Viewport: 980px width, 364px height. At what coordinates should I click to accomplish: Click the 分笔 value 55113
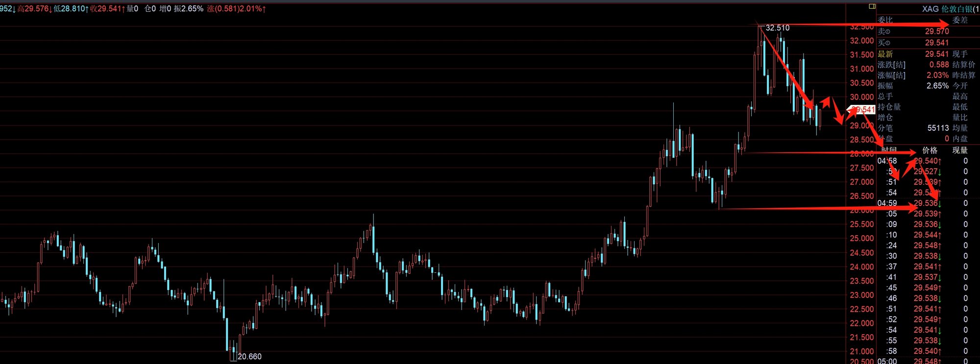pos(938,128)
